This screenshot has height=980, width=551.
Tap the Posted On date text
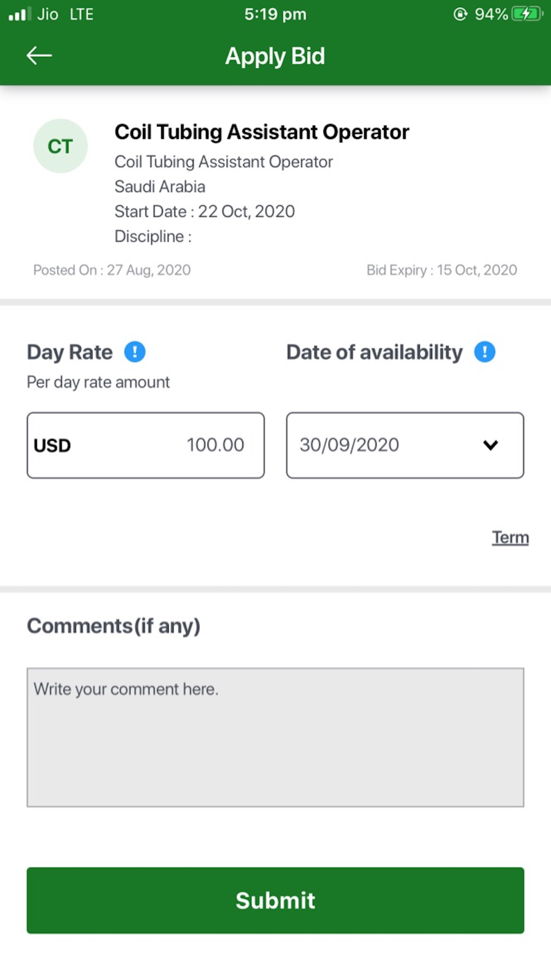coord(112,270)
